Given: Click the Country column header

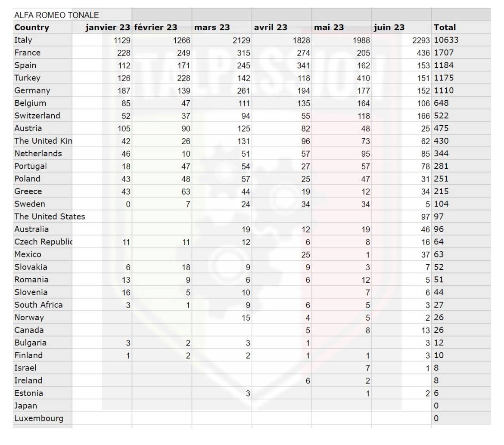Looking at the screenshot, I should coord(42,27).
